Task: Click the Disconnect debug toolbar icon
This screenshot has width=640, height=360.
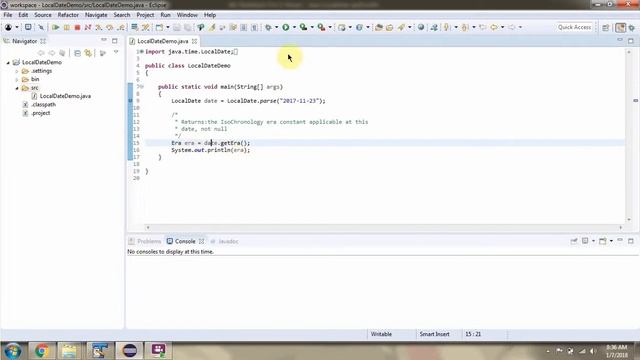Action: 88,27
